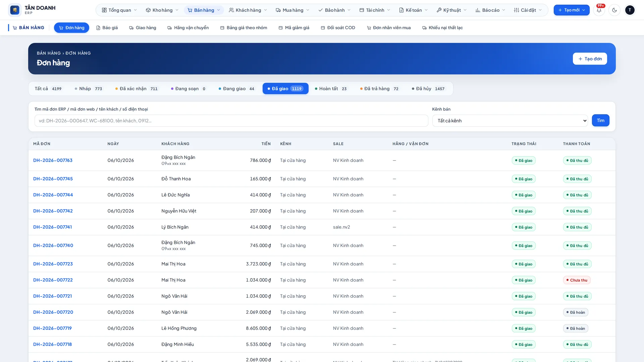Viewport: 644px width, 362px height.
Task: Filter orders by Đã hủy status
Action: pos(429,88)
